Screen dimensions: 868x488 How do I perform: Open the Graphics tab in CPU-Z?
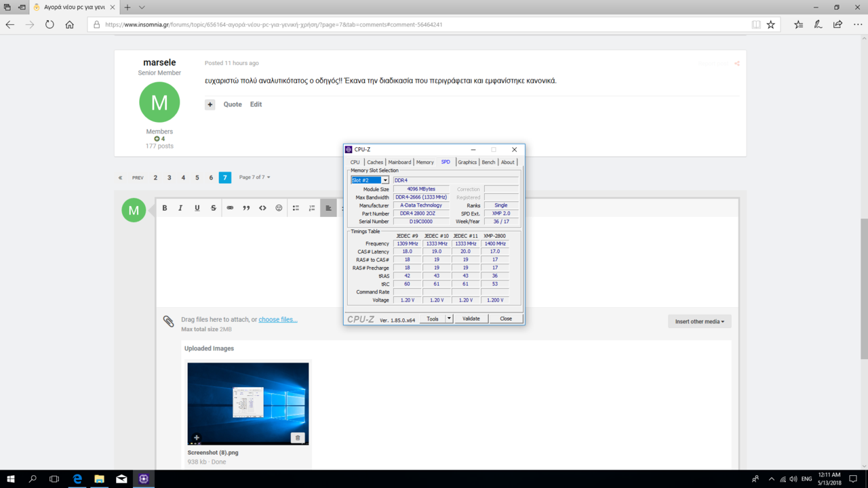click(467, 162)
